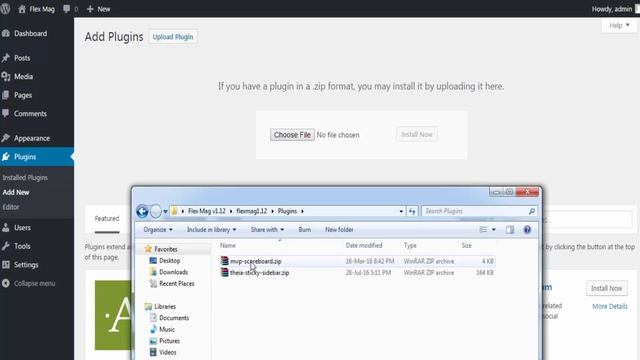This screenshot has height=360, width=640.
Task: Open the view options dropdown arrow
Action: (493, 230)
